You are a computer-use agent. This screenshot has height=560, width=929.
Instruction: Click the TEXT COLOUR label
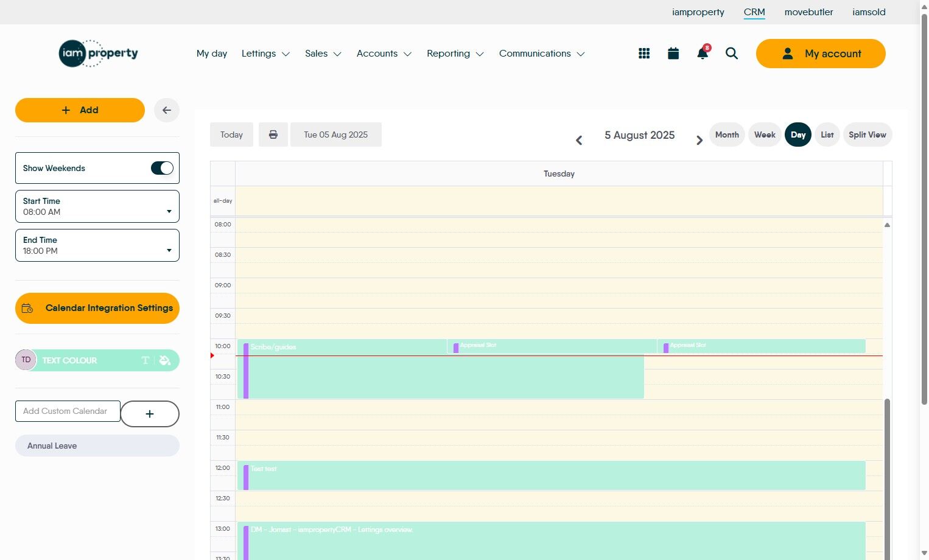point(69,360)
